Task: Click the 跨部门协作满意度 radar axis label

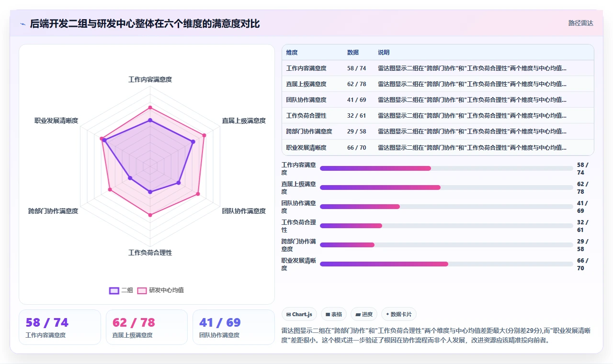Action: coord(53,211)
